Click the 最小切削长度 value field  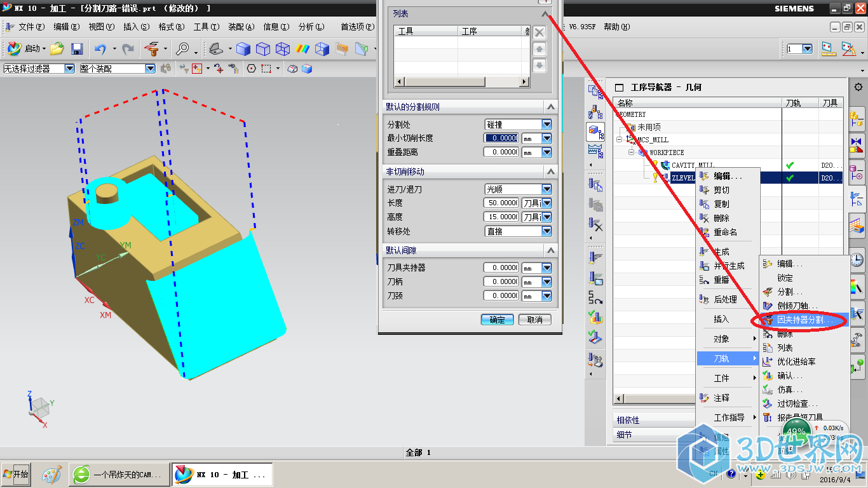[x=501, y=139]
